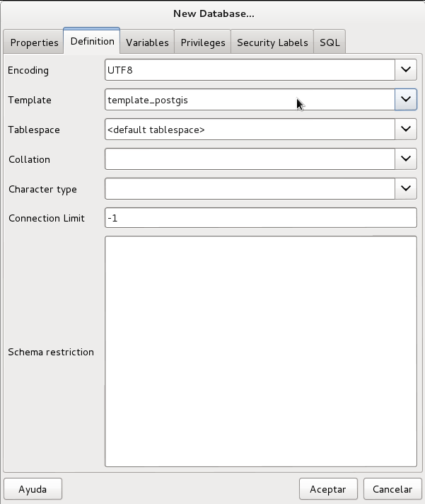This screenshot has width=425, height=504.
Task: Click the Tablespace label
Action: [x=34, y=130]
